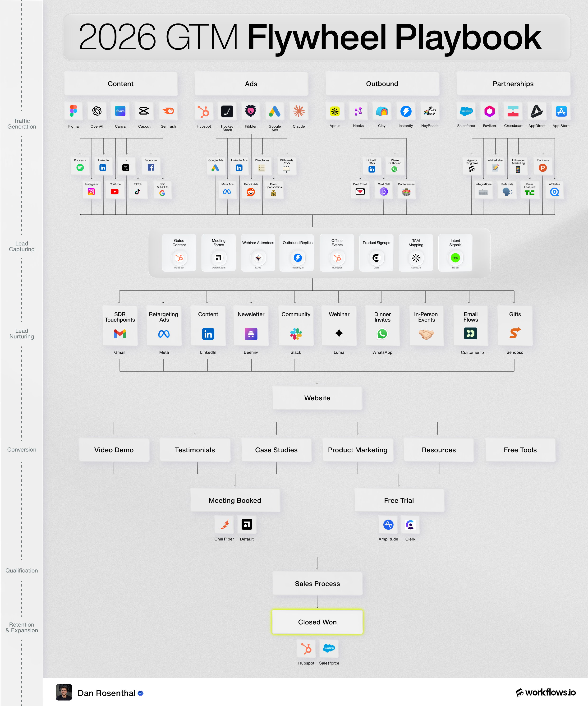This screenshot has width=588, height=706.
Task: Select the Sendoso icon under Gifts
Action: click(515, 333)
